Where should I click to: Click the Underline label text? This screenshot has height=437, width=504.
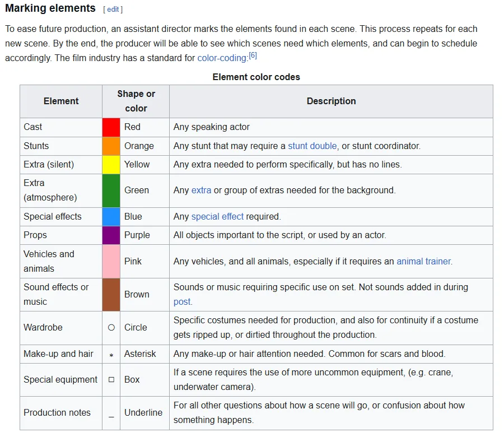143,413
